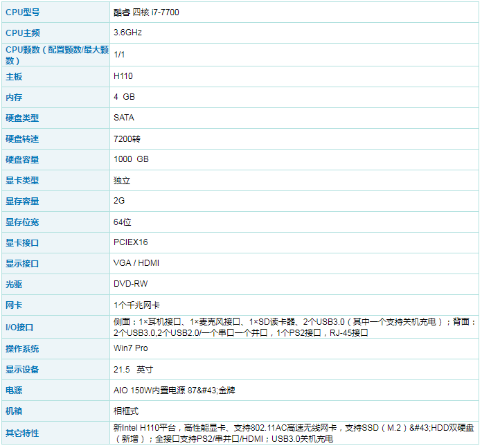Select the PCIEX16 value
This screenshot has width=482, height=448.
131,242
